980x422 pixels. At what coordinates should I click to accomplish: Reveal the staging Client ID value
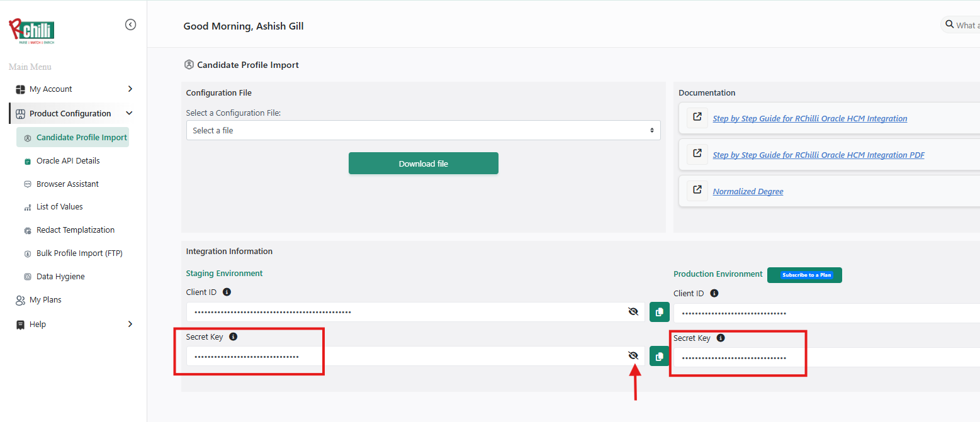[633, 312]
